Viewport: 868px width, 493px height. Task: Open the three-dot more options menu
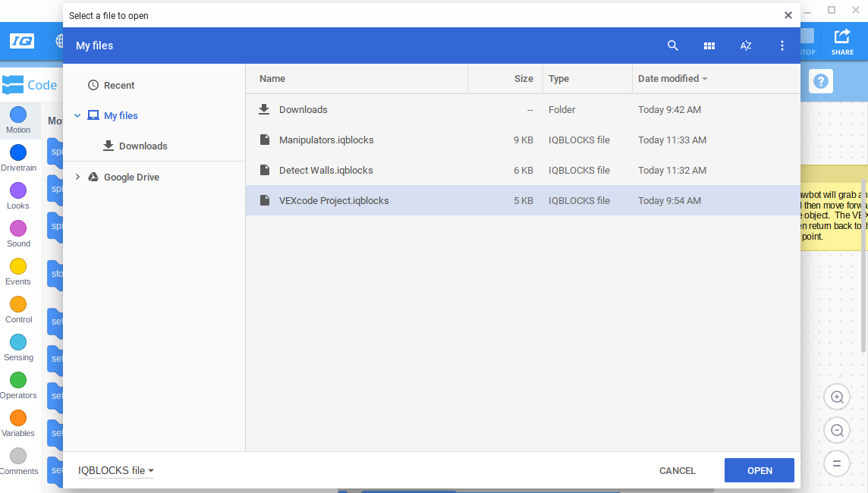(782, 46)
